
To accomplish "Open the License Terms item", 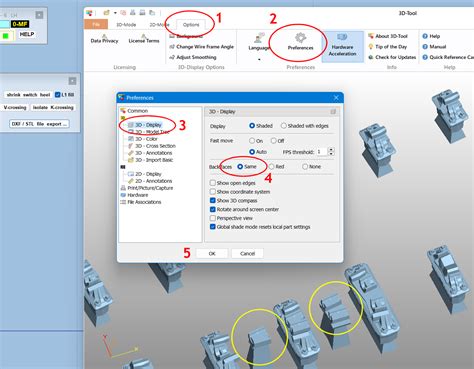I will [144, 39].
